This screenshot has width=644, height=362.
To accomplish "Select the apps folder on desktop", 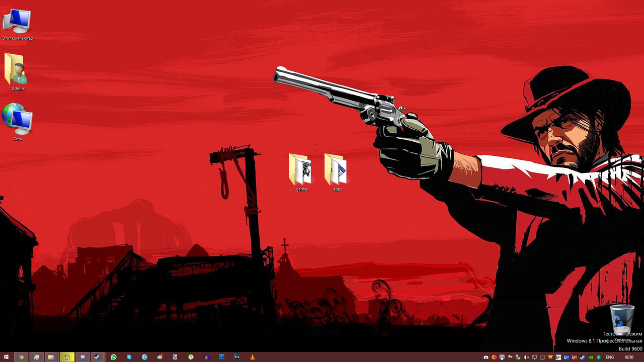I will (338, 172).
